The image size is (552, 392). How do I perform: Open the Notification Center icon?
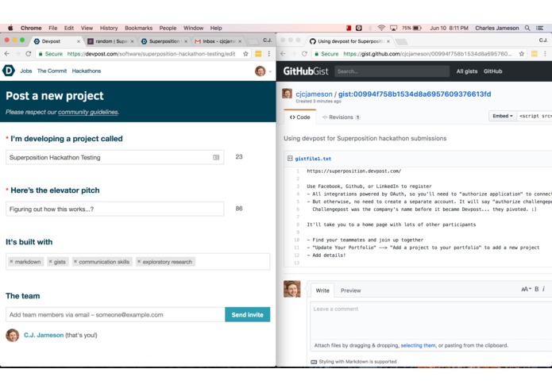coord(539,28)
